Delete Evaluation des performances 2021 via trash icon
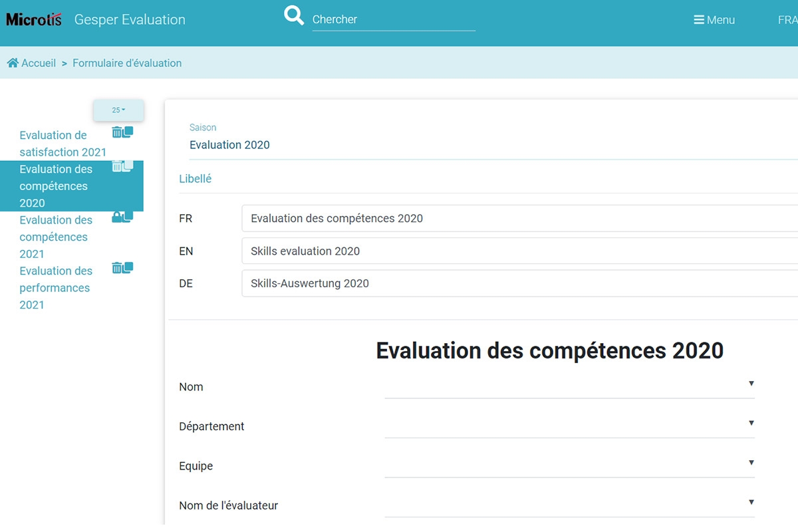Screen dimensions: 798x532 (x=117, y=268)
